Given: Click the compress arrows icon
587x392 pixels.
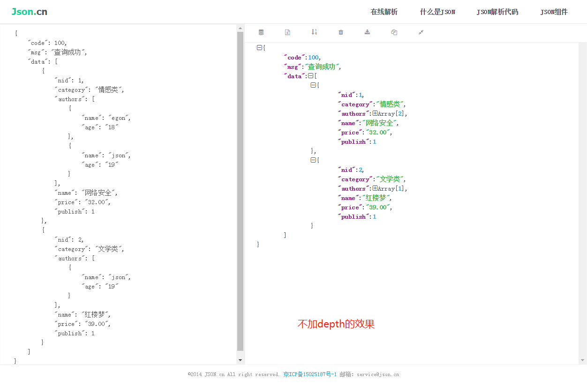Looking at the screenshot, I should tap(421, 32).
